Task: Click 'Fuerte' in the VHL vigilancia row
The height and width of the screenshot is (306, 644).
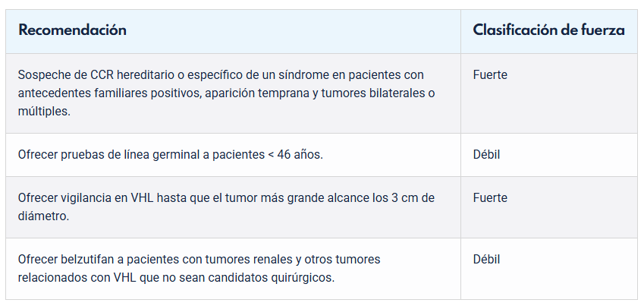Action: point(490,198)
